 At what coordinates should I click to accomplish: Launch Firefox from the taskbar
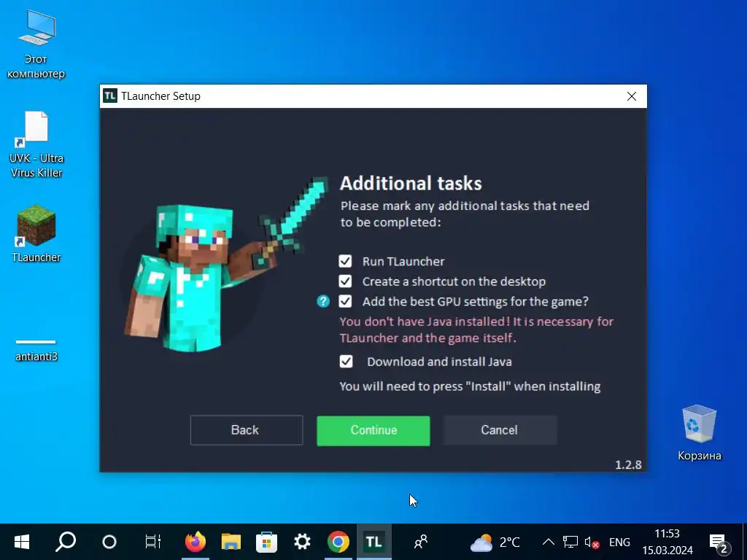click(195, 542)
